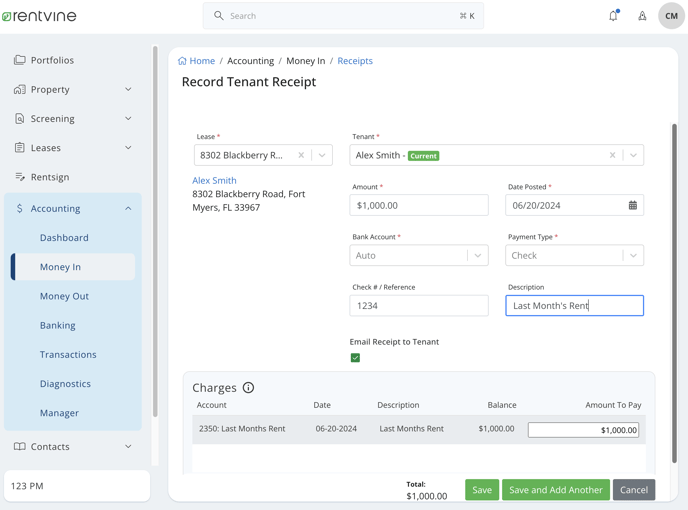Collapse the Accounting sidebar section
688x510 pixels.
[x=128, y=209]
